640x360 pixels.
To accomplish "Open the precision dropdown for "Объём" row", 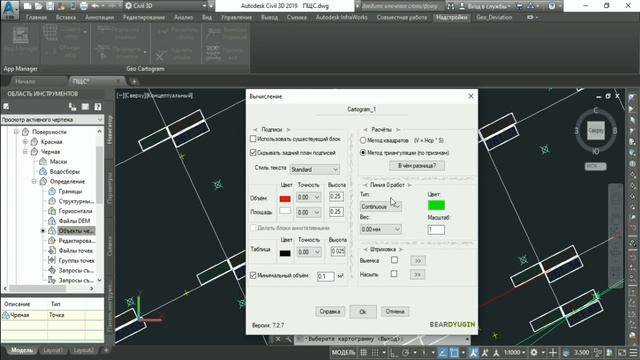I will pos(309,198).
